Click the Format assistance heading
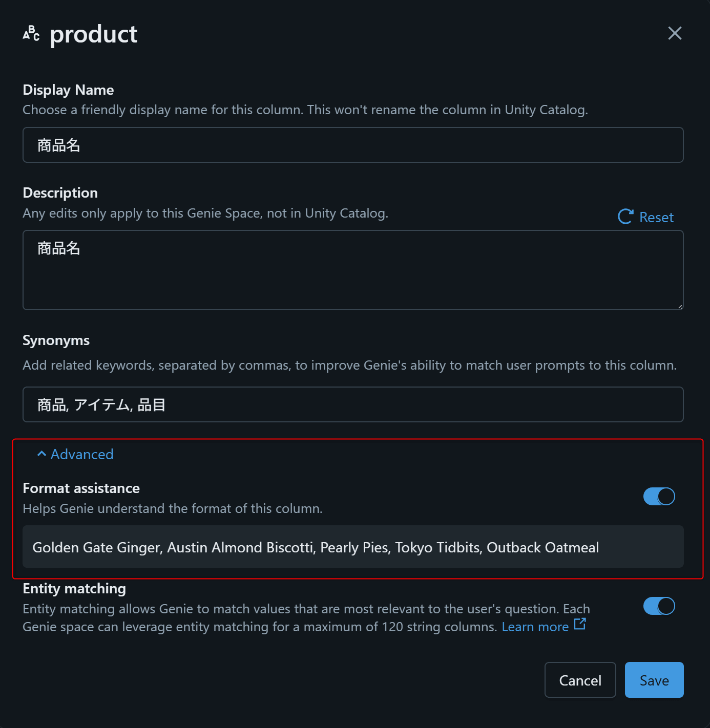Viewport: 710px width, 728px height. click(x=81, y=488)
